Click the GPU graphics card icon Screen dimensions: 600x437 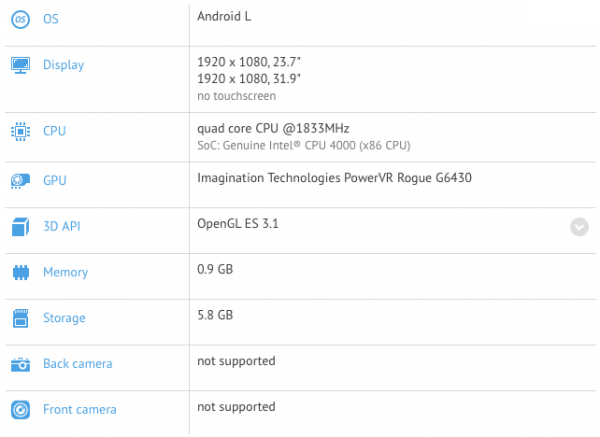[20, 181]
